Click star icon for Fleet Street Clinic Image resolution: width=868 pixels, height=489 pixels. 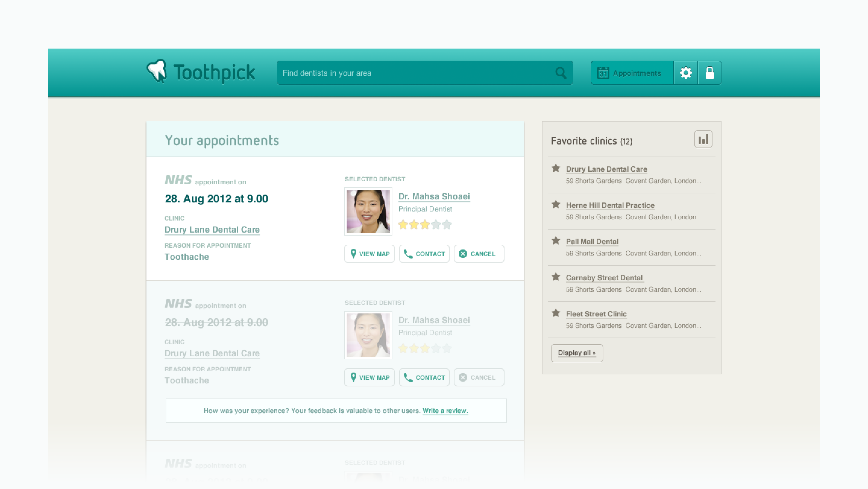[x=556, y=313]
